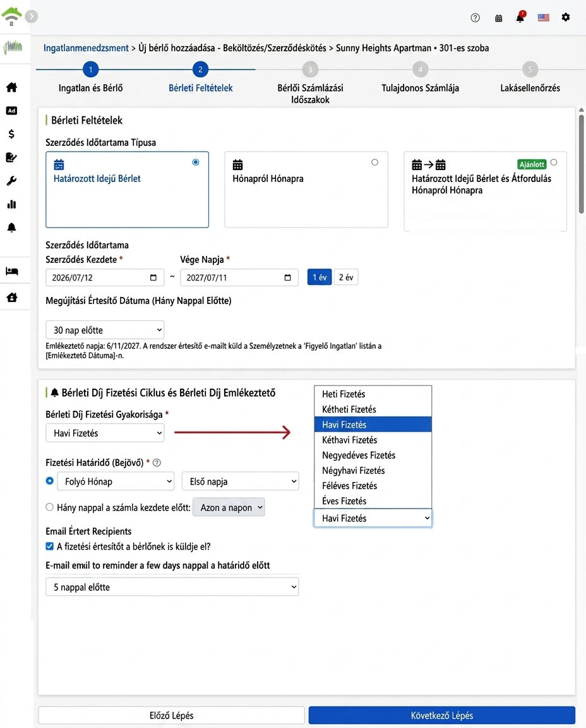This screenshot has height=728, width=586.
Task: Click the Vége Napja date field
Action: point(239,277)
